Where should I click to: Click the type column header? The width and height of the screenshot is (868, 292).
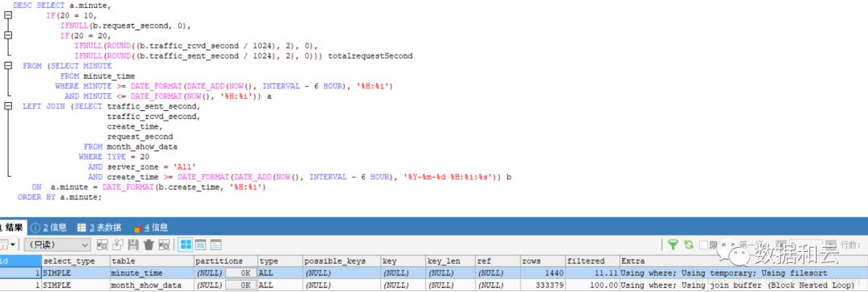click(280, 261)
